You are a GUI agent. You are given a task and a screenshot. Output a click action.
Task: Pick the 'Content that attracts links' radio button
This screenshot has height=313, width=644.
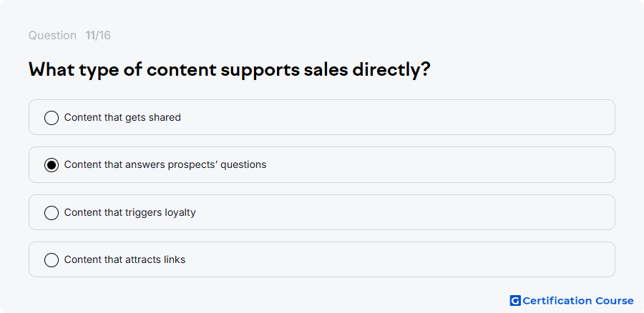(x=52, y=260)
